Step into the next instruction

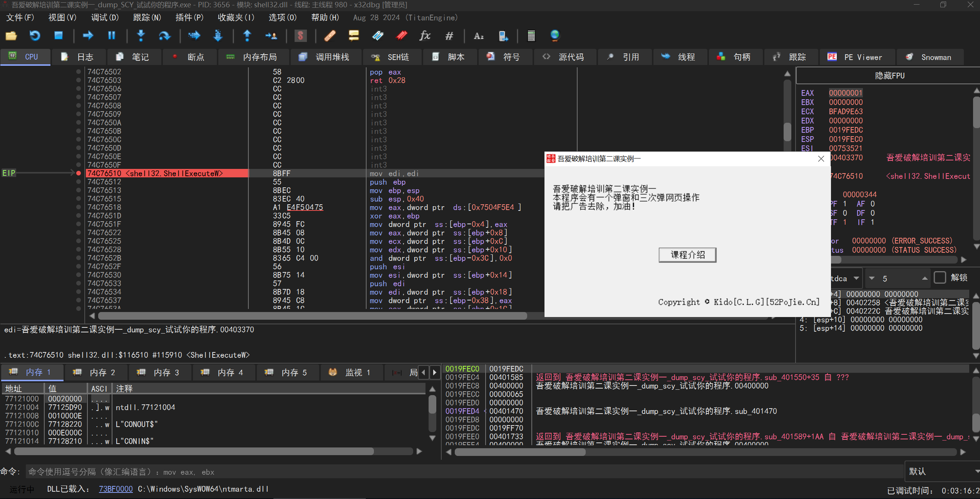coord(141,36)
